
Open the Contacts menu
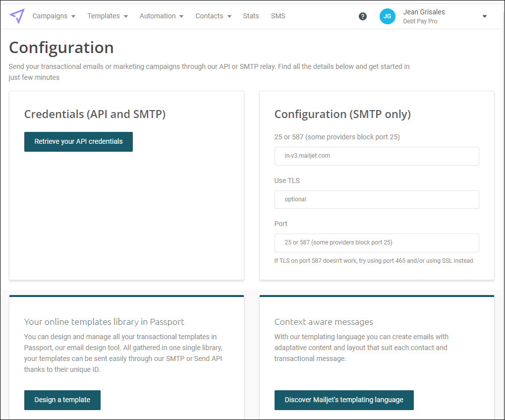pos(209,16)
